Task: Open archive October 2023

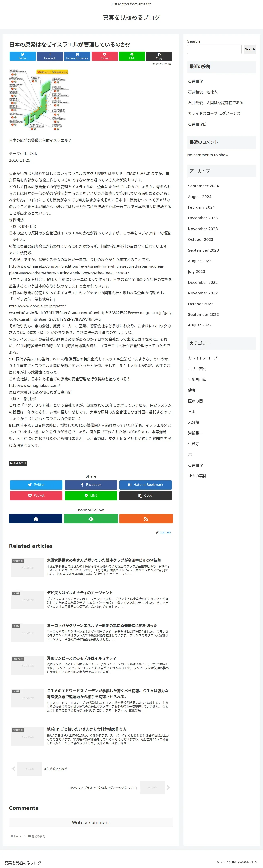Action: point(201,240)
